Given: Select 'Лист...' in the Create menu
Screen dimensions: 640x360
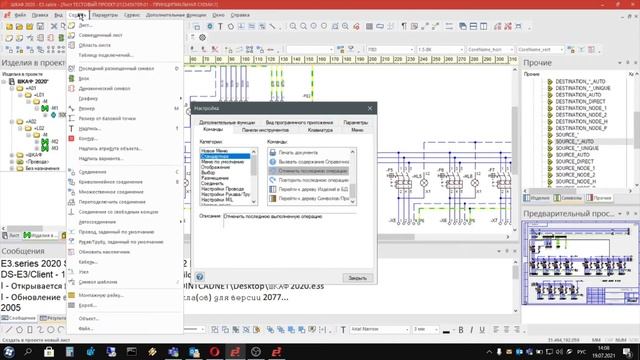Looking at the screenshot, I should pos(86,25).
